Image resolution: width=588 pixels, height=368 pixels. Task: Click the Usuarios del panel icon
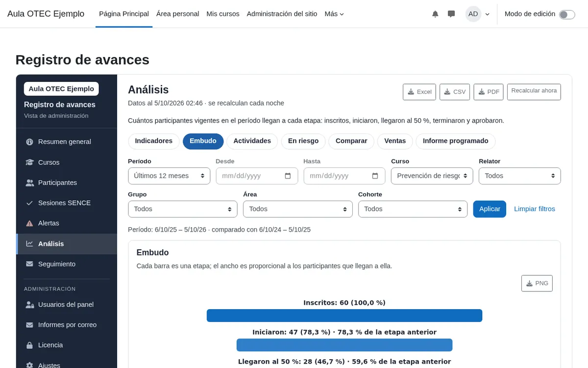point(29,305)
